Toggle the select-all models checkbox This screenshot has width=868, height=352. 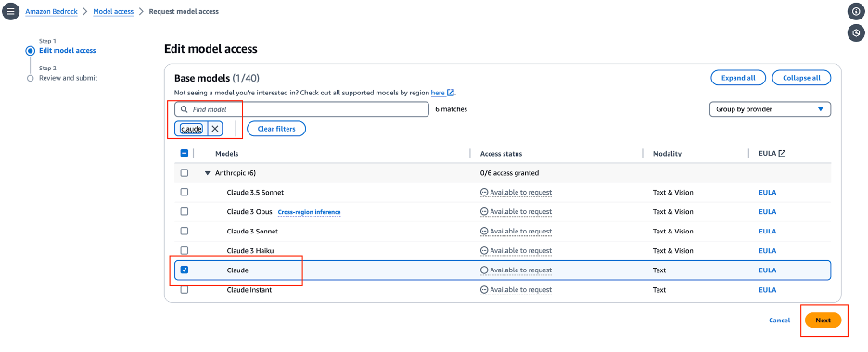pos(185,154)
